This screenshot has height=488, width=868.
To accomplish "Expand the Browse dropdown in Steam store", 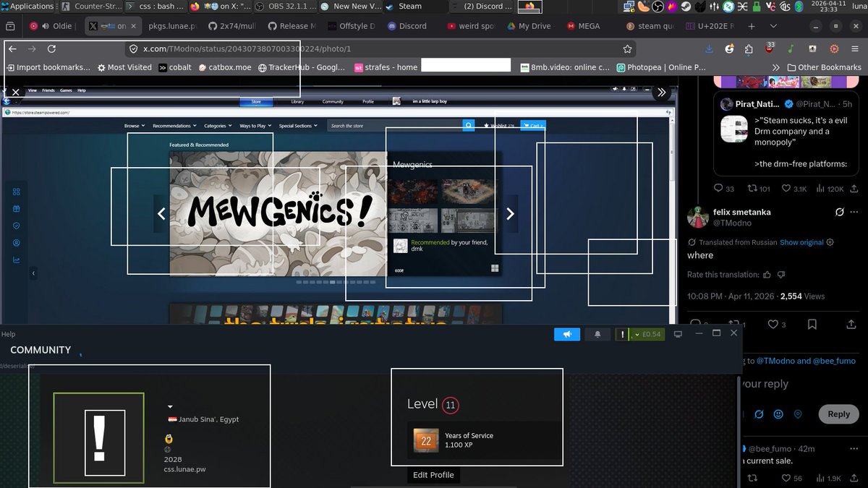I will (135, 126).
